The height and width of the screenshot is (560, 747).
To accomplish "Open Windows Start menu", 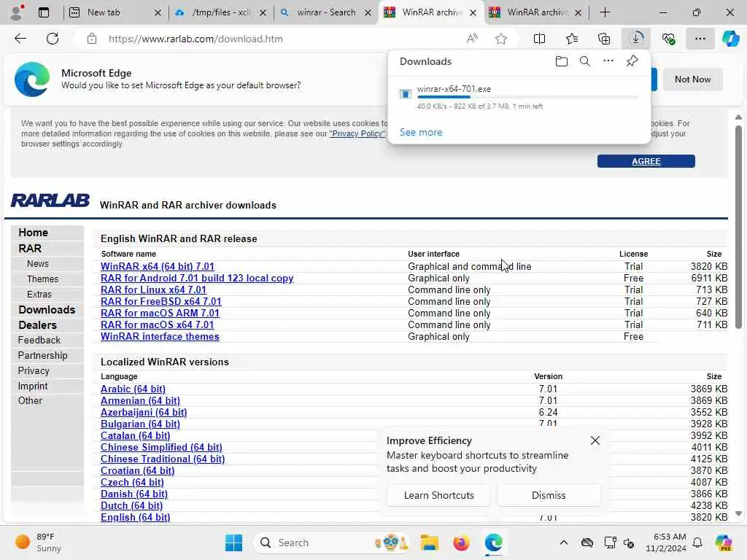I will pos(233,542).
